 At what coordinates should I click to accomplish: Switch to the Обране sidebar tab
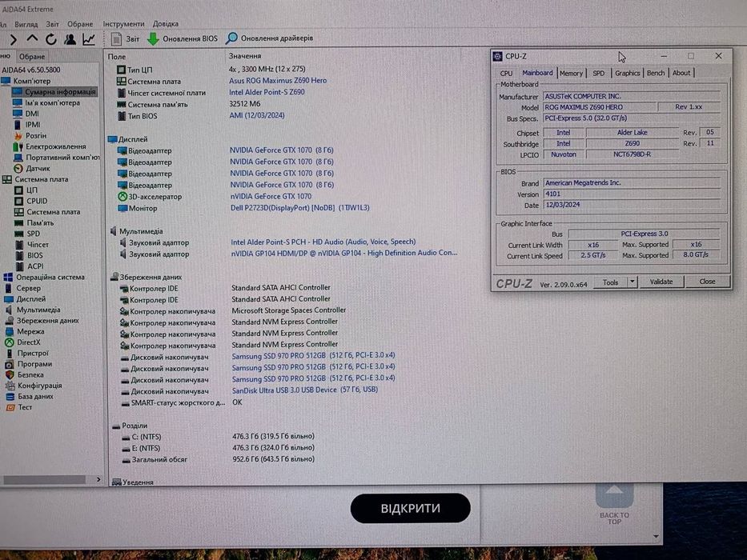32,56
